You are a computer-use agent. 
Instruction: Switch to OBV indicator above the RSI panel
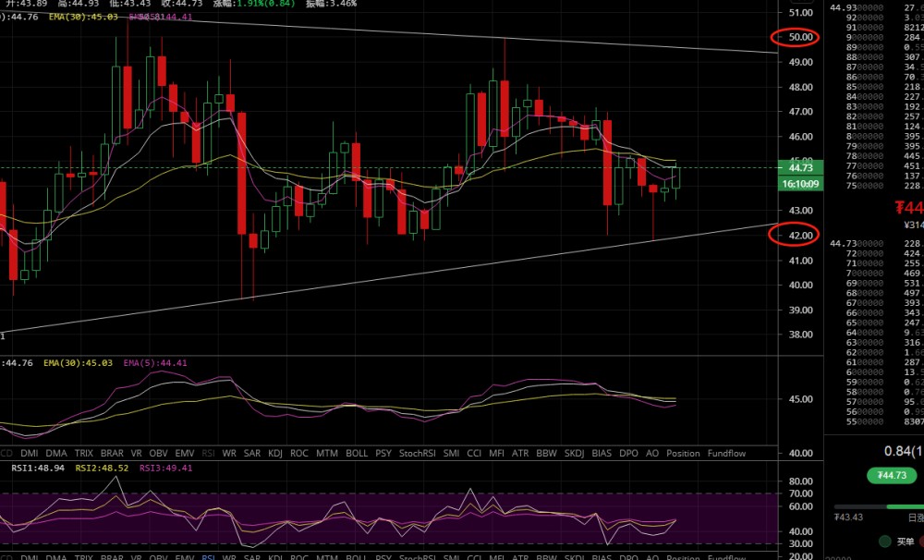pyautogui.click(x=158, y=454)
